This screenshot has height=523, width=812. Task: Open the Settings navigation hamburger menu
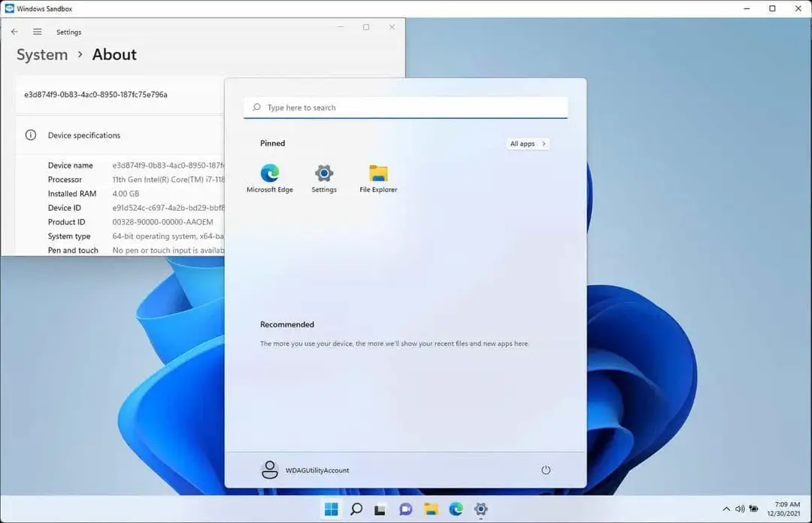coord(38,32)
